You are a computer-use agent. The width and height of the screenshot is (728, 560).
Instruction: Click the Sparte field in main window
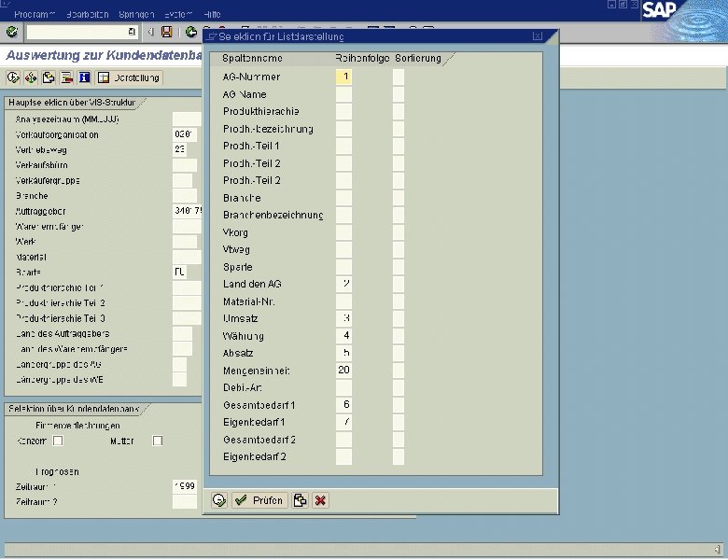[x=180, y=273]
